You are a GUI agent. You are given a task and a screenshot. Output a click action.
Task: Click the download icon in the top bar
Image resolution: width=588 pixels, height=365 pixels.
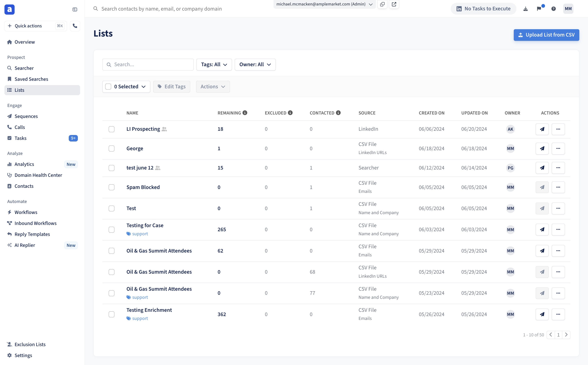[x=526, y=9]
